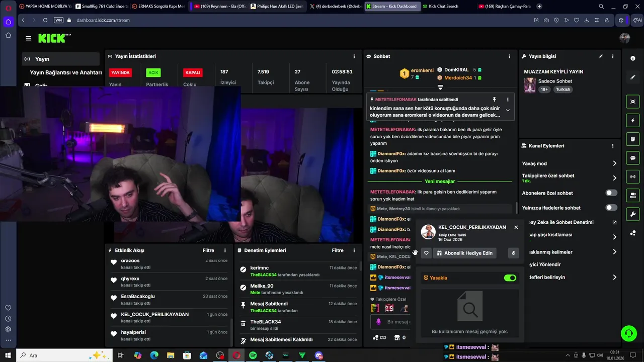Image resolution: width=644 pixels, height=362 pixels.
Task: Toggle the document widget icon in right toolbar
Action: (633, 139)
